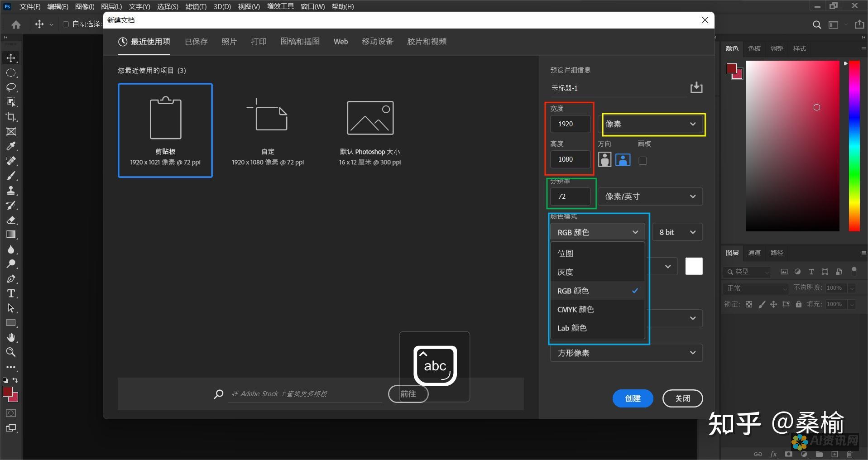Viewport: 868px width, 460px height.
Task: Open the layer blend mode dropdown 正常
Action: 756,288
